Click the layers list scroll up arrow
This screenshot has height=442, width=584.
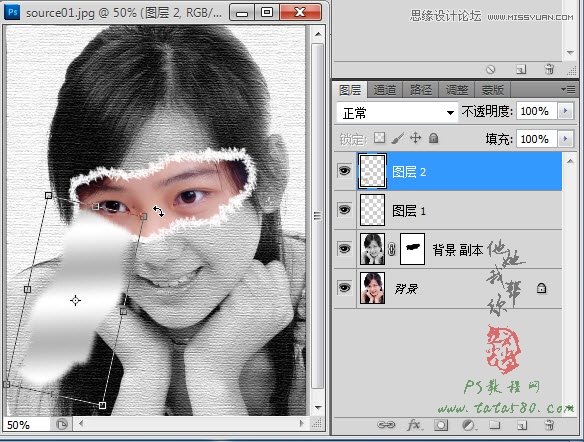tap(570, 161)
